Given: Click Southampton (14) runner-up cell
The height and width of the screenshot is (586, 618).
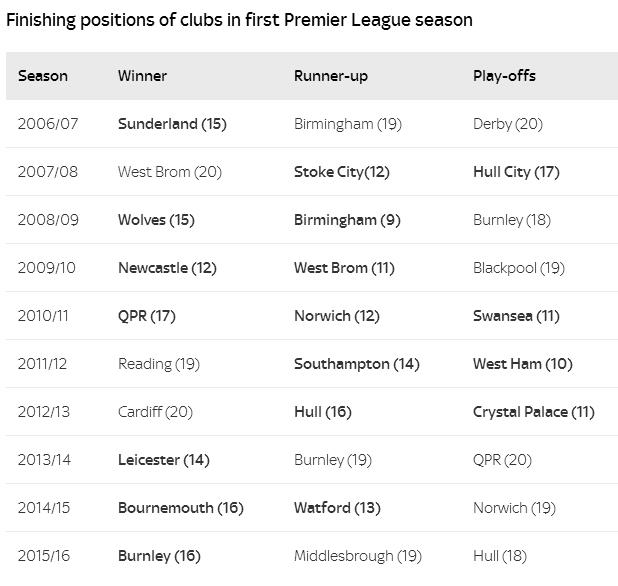Looking at the screenshot, I should click(356, 364).
